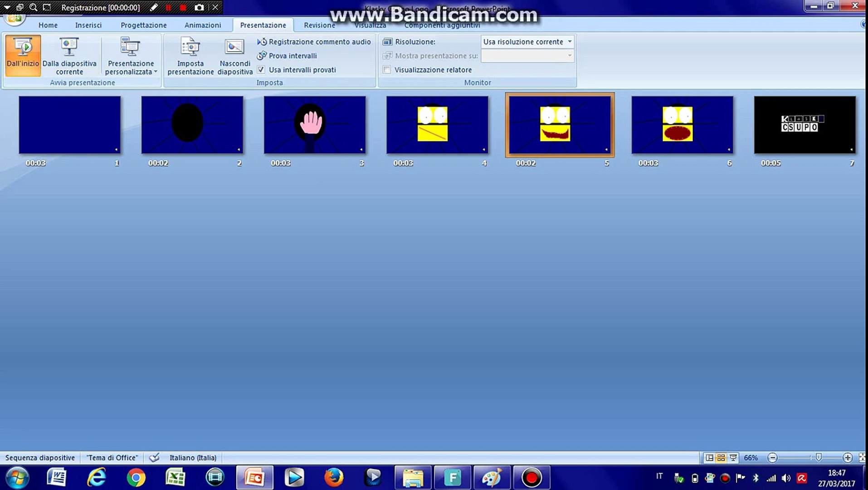Image resolution: width=868 pixels, height=490 pixels.
Task: Click Nascondi diapositiva icon
Action: coord(235,55)
